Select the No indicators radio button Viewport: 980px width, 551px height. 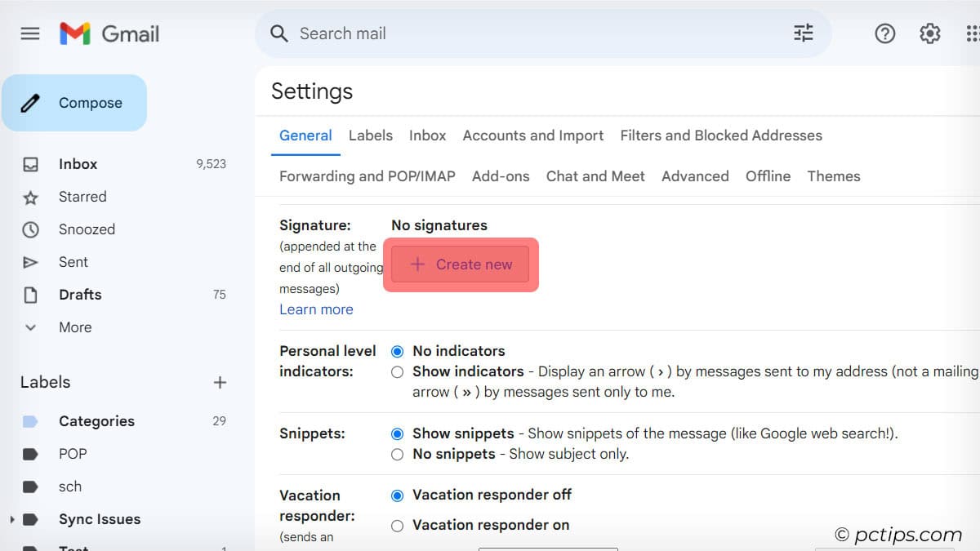(x=397, y=351)
